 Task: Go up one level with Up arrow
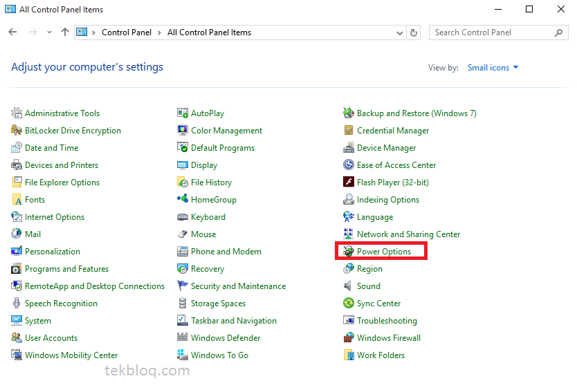[65, 32]
